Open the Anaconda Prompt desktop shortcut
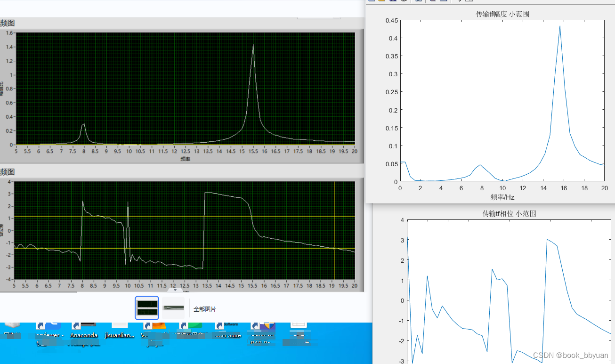The image size is (615, 364). click(84, 334)
